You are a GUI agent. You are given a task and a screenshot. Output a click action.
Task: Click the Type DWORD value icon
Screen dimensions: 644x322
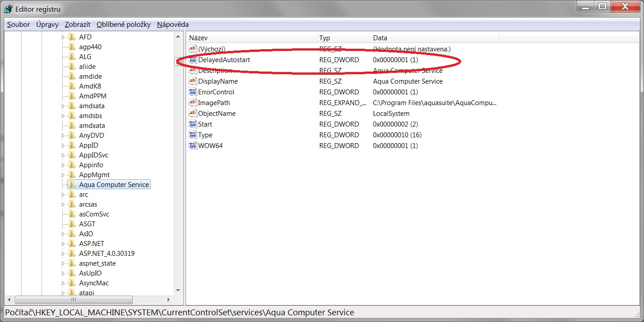click(x=193, y=135)
